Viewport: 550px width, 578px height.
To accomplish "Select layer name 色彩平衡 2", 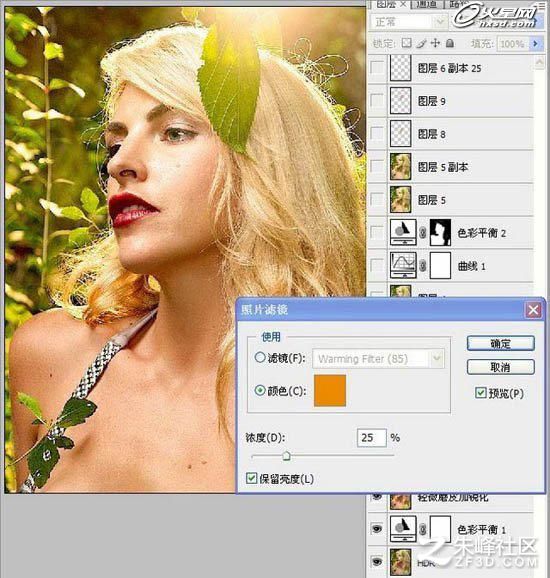I will coord(481,233).
